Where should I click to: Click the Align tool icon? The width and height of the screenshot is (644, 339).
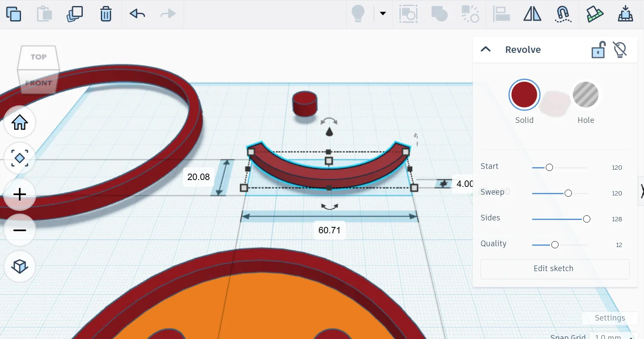tap(501, 14)
